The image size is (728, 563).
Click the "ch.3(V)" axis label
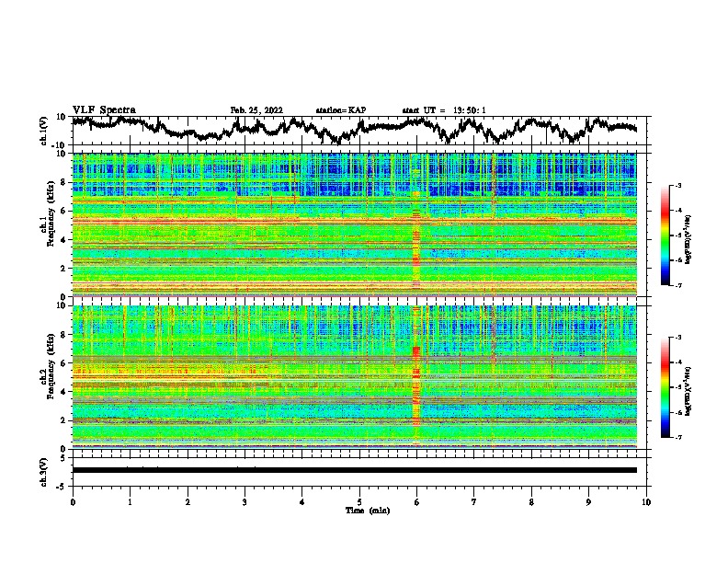tap(44, 472)
